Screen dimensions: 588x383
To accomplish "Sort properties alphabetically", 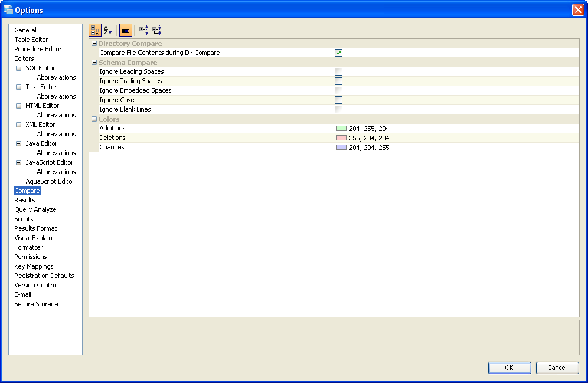I will [x=108, y=30].
